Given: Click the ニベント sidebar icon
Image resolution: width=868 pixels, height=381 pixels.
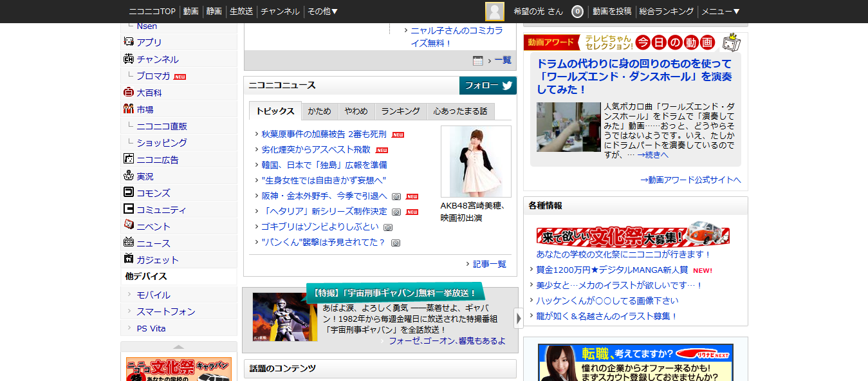Looking at the screenshot, I should tap(128, 226).
